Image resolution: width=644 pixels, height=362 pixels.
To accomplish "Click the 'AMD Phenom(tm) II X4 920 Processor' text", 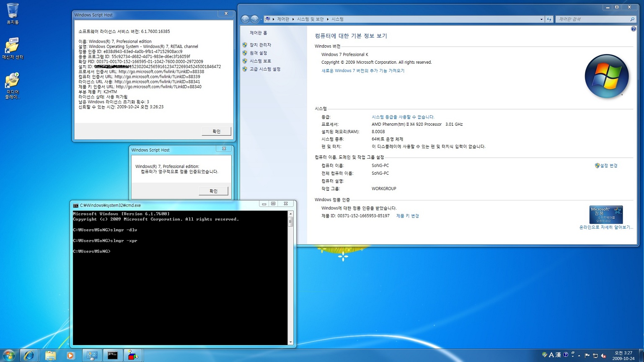I will coord(406,124).
